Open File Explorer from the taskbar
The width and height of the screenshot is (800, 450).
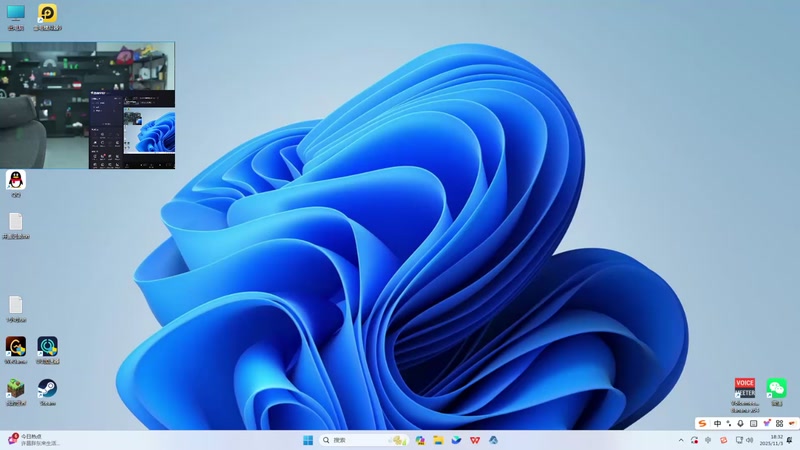(438, 440)
